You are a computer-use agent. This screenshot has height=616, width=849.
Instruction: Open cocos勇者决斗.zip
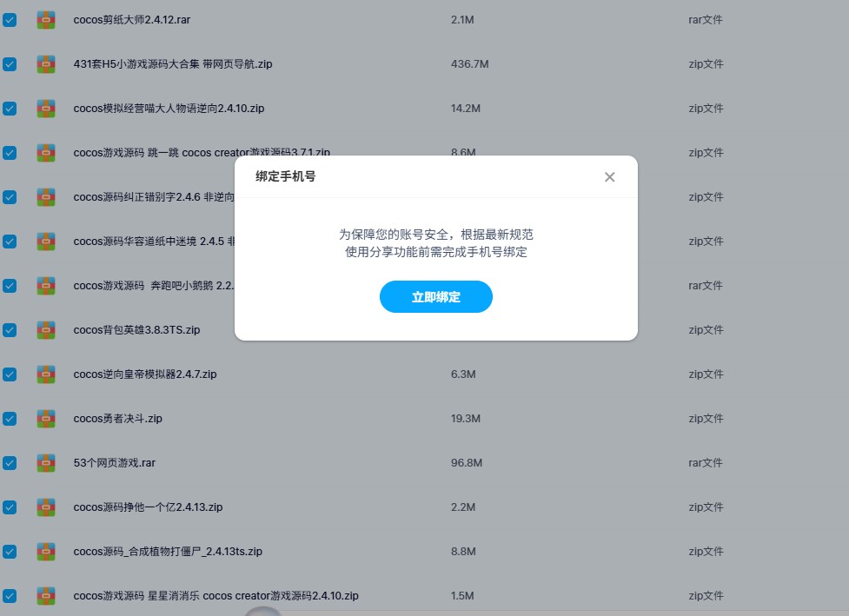[x=118, y=419]
